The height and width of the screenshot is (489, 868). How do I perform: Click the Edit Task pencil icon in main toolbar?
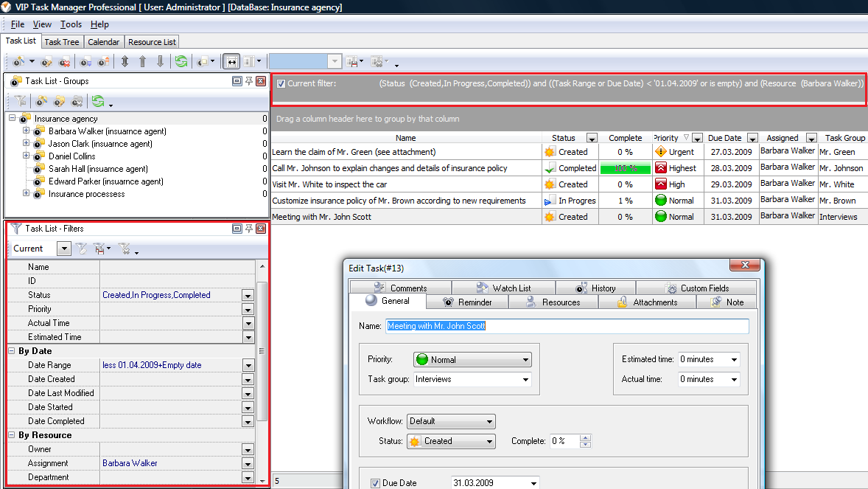coord(46,61)
